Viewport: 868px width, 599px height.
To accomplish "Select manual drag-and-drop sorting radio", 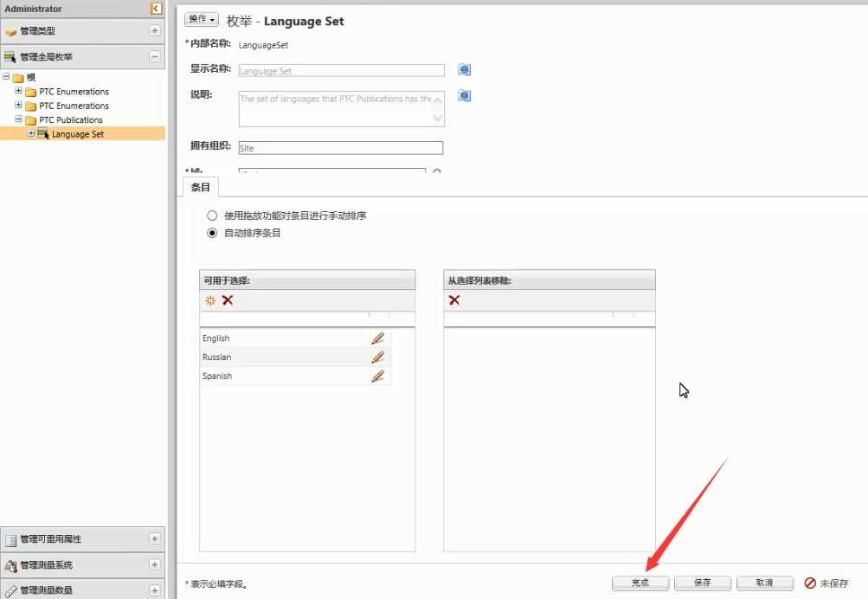I will (212, 216).
